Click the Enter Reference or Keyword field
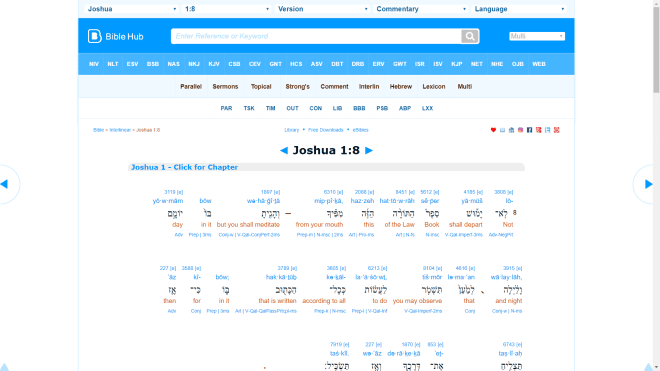 pyautogui.click(x=316, y=36)
